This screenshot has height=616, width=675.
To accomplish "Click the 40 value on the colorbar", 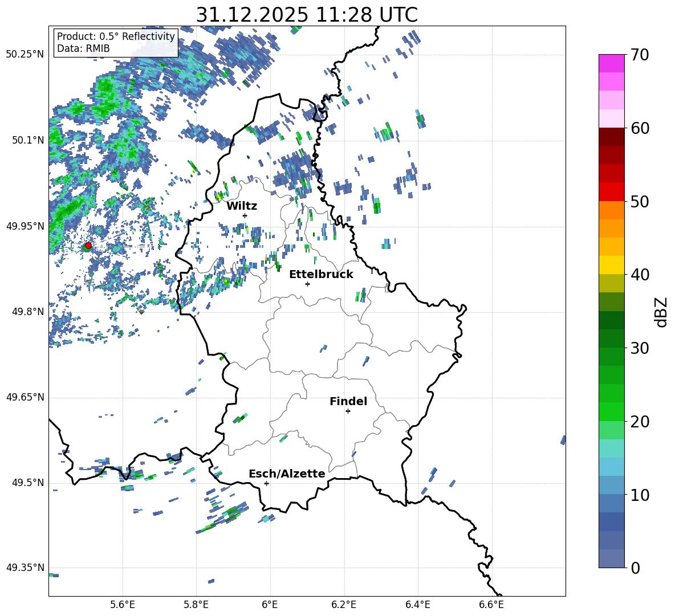I will [640, 275].
